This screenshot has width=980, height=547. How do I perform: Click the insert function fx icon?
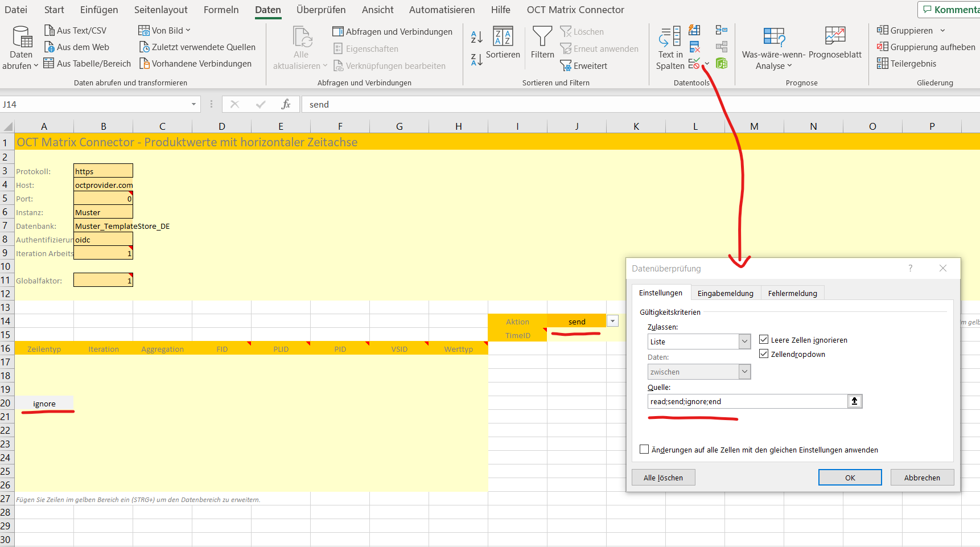point(286,104)
